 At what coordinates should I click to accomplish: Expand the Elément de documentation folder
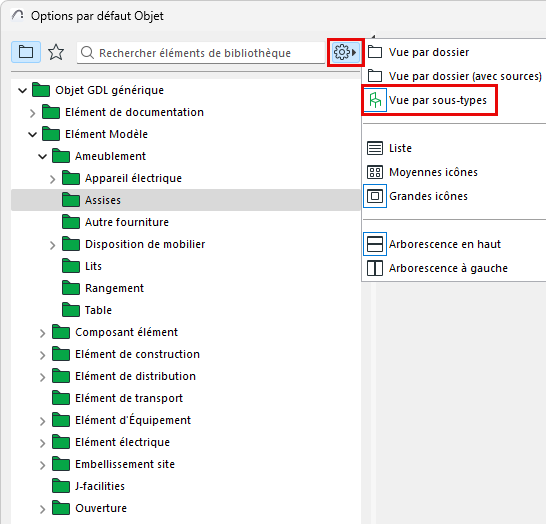tap(32, 113)
